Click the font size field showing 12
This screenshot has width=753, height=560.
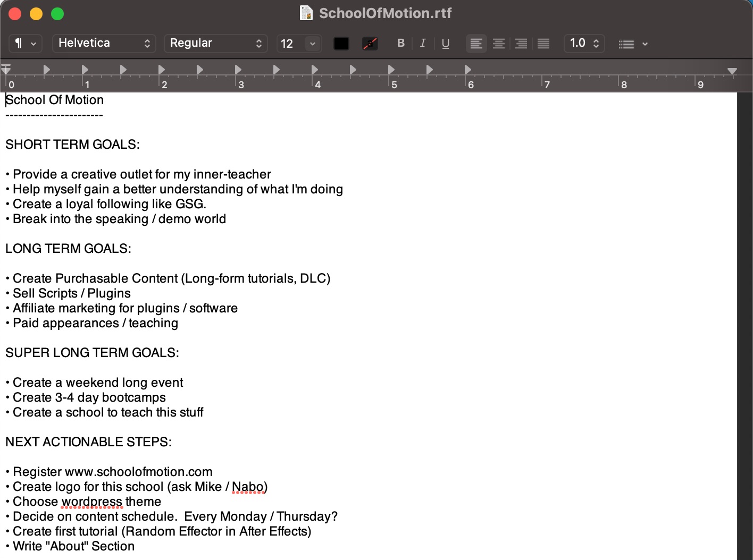point(291,44)
